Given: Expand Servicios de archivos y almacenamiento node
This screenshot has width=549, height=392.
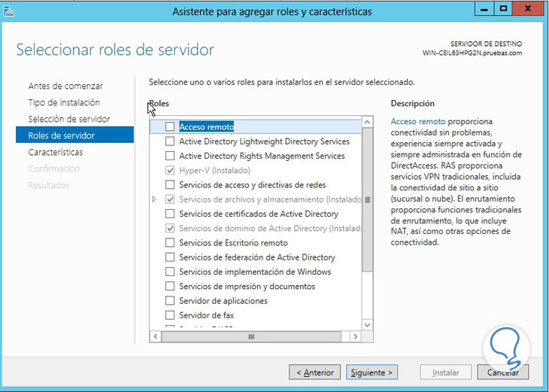Looking at the screenshot, I should pos(154,199).
